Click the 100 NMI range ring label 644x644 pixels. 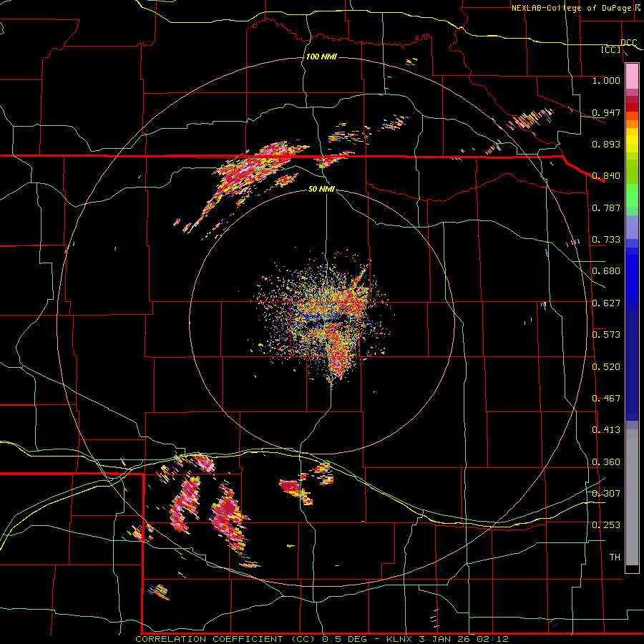[321, 57]
